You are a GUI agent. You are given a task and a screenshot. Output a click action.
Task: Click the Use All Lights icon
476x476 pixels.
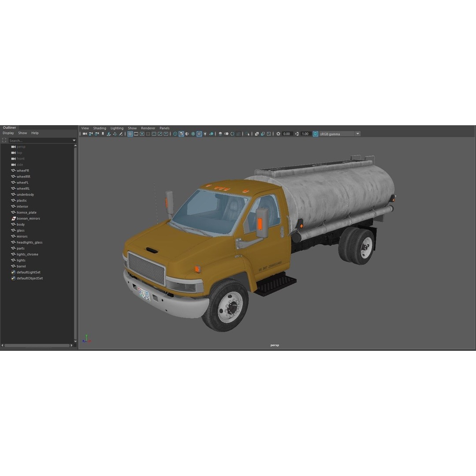pyautogui.click(x=205, y=134)
